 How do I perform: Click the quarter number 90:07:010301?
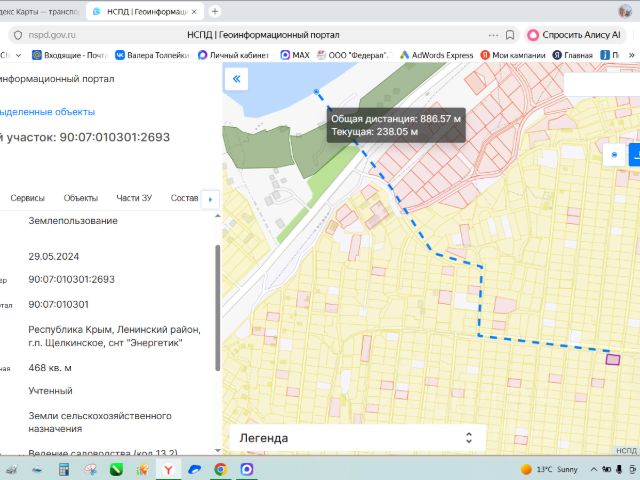(x=58, y=304)
